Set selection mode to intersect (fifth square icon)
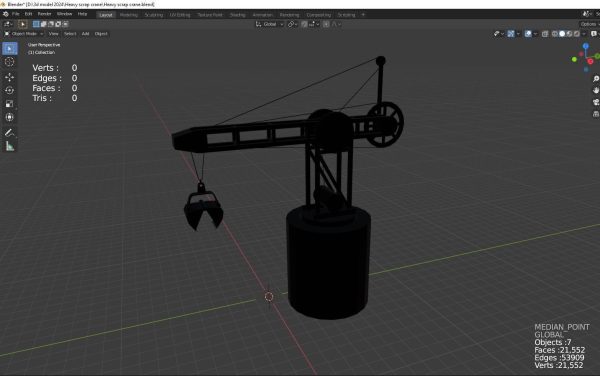Viewport: 600px width, 376px height. point(65,24)
